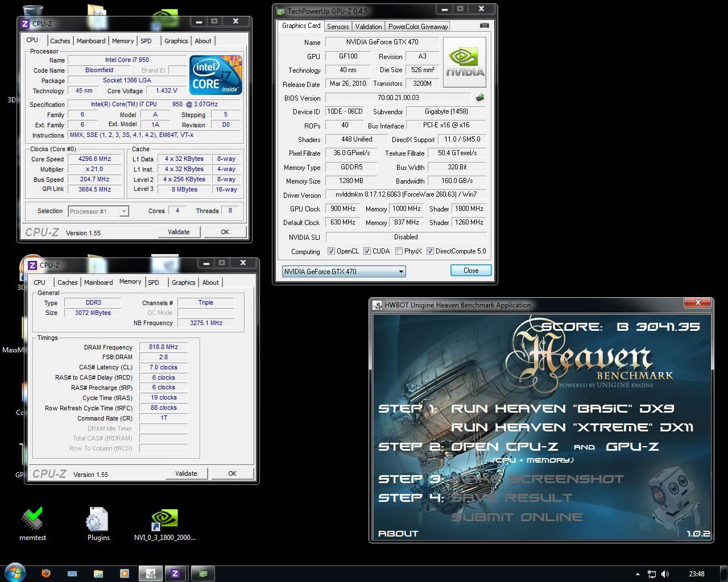728x582 pixels.
Task: Click the HWBOT Heaven title bar icon
Action: [x=377, y=305]
